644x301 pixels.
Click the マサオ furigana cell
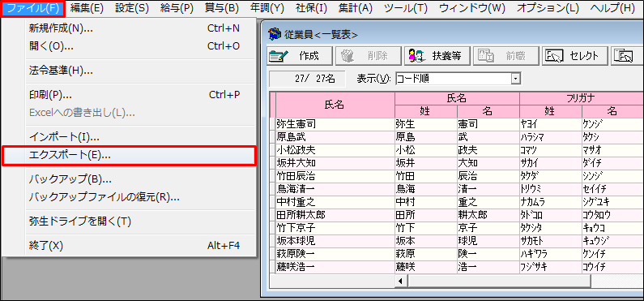coord(612,149)
